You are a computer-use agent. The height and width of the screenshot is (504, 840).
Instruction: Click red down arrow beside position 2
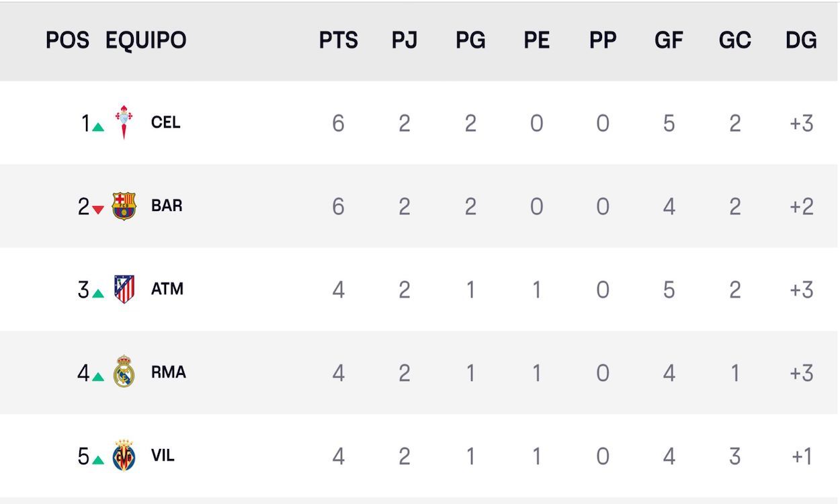(x=98, y=210)
